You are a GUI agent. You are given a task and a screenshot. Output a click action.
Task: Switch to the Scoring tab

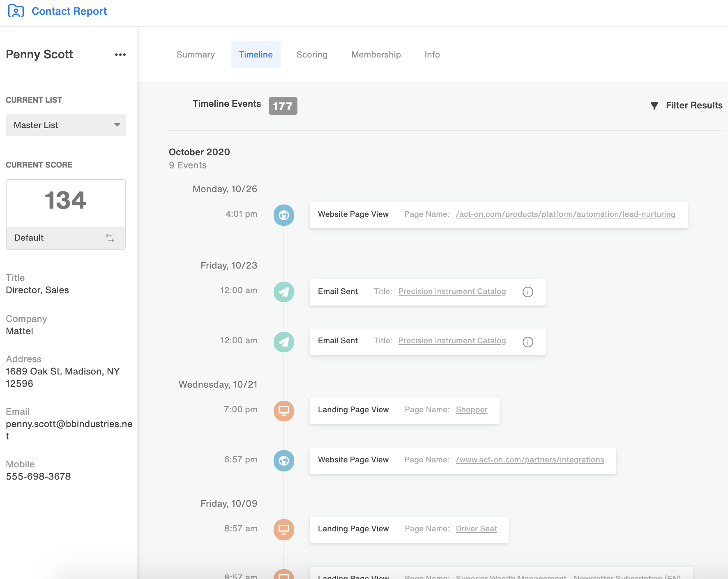312,55
